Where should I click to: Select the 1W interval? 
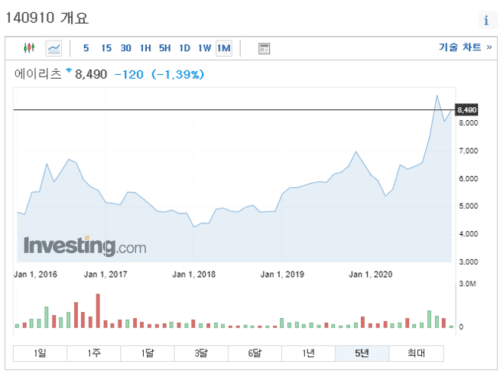(204, 48)
